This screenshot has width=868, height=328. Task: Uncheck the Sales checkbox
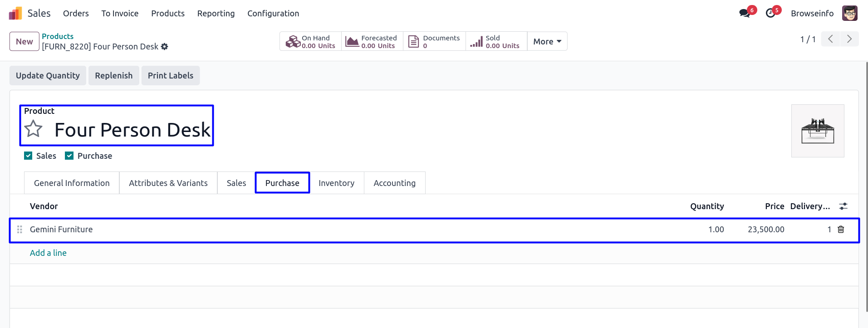[x=28, y=156]
